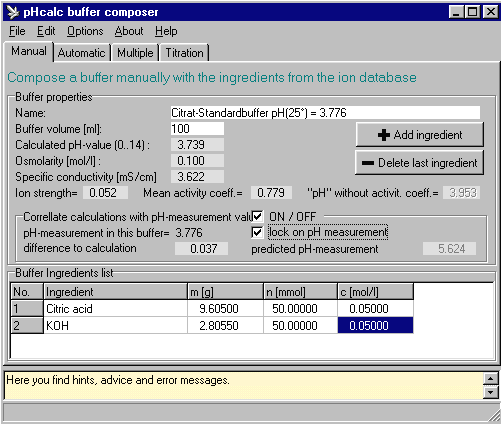The height and width of the screenshot is (424, 501).
Task: Click the Delete last ingredient button
Action: 420,163
